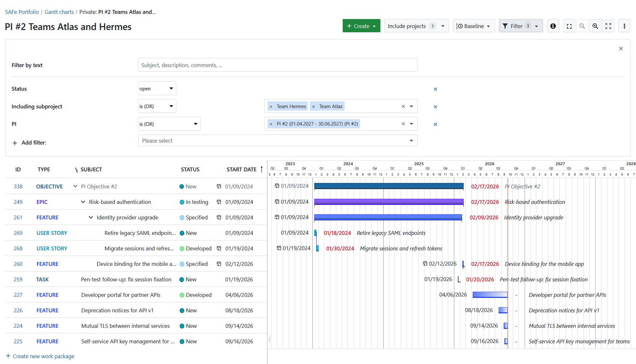Viewport: 636px width, 364px height.
Task: Click the STATUS column header
Action: pyautogui.click(x=190, y=169)
